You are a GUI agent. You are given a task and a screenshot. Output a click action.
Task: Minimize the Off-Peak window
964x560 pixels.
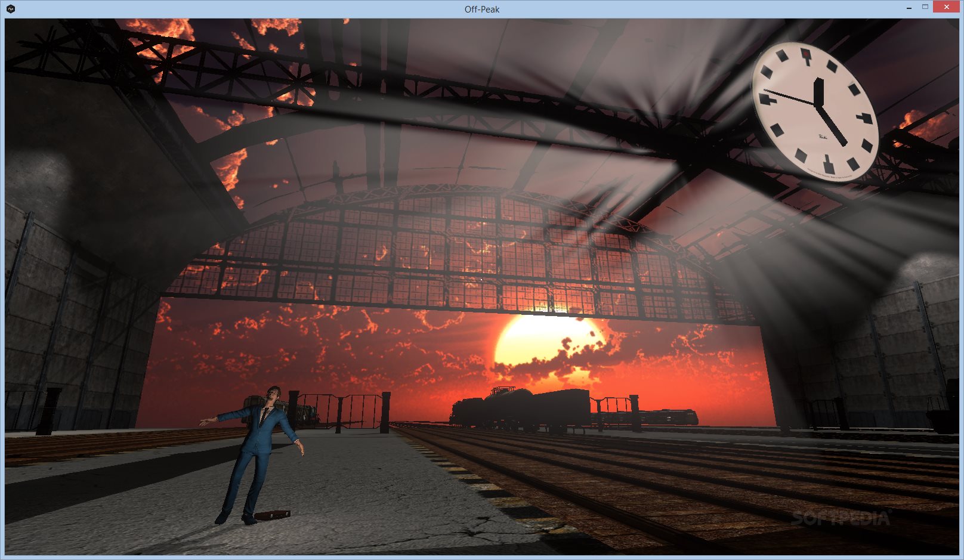pos(909,8)
